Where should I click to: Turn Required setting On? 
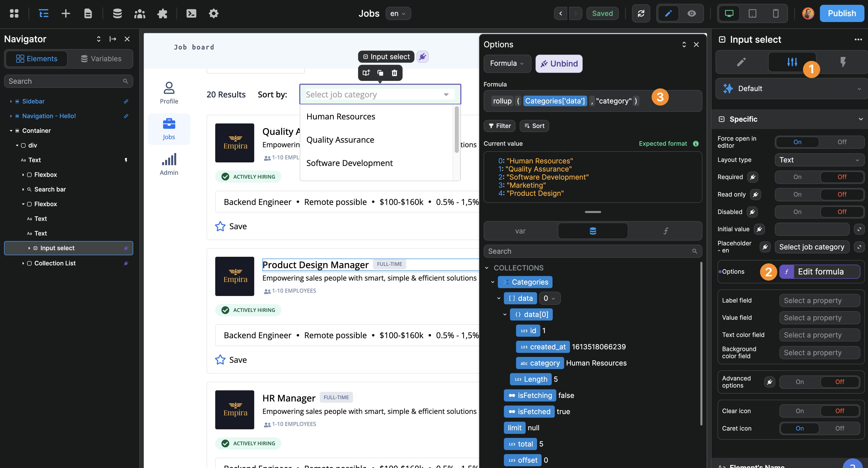(x=797, y=177)
